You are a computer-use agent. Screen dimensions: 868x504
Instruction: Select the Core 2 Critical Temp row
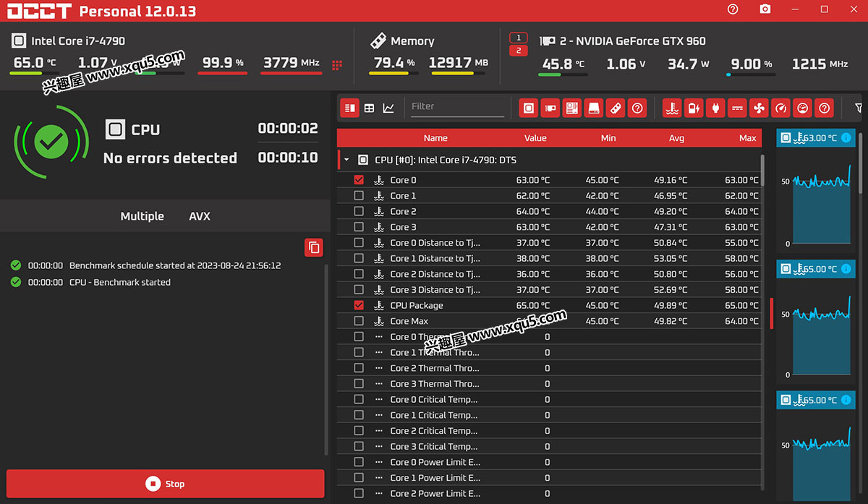coord(549,431)
